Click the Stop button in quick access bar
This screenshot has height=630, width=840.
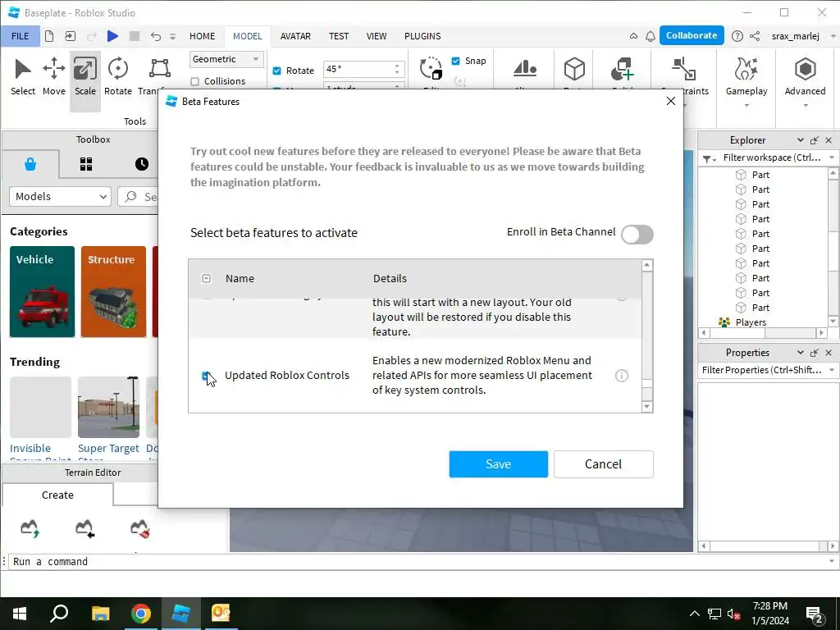135,36
